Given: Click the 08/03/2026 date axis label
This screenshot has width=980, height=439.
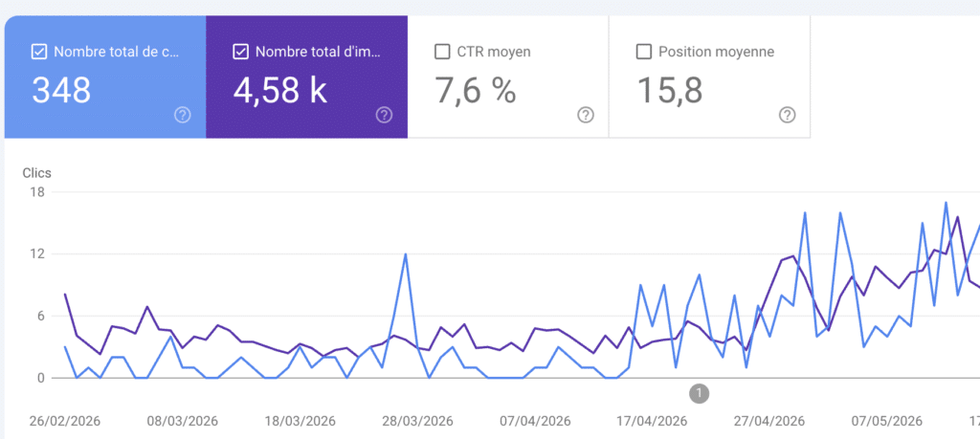Looking at the screenshot, I should (x=183, y=421).
